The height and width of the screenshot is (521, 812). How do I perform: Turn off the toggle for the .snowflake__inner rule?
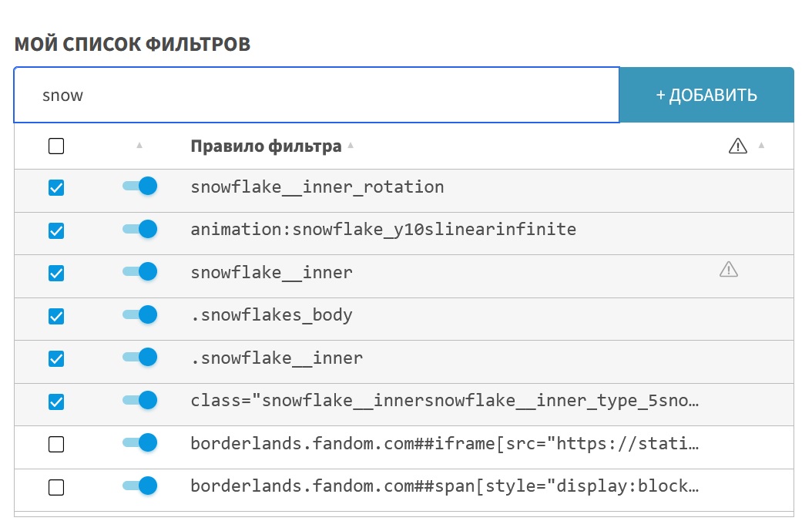tap(140, 358)
